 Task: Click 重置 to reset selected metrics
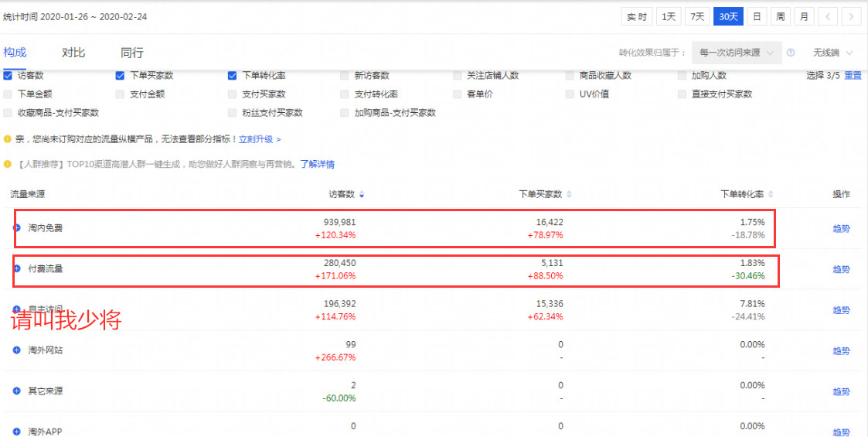coord(853,76)
